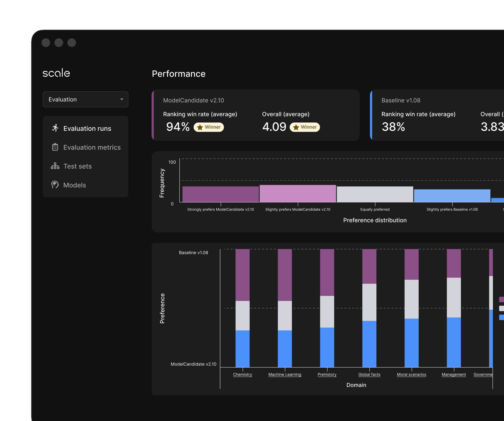The width and height of the screenshot is (504, 421).
Task: Click the blue segment of Machine Learning bar
Action: click(285, 349)
